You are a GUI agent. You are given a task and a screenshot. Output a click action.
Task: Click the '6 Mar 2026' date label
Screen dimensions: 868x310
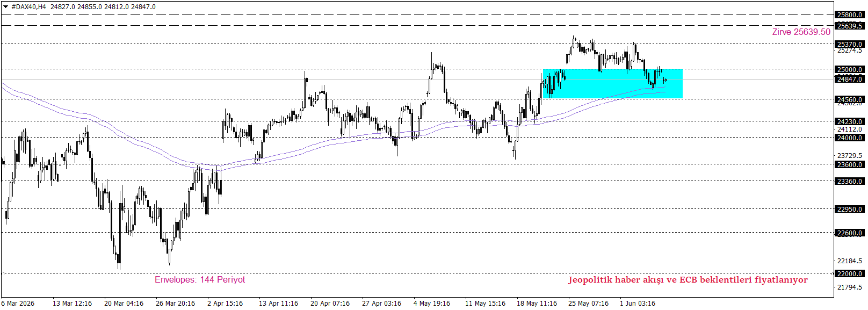[18, 304]
